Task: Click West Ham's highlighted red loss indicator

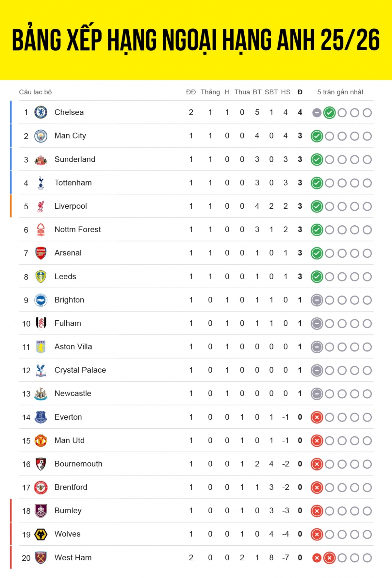Action: (x=329, y=558)
